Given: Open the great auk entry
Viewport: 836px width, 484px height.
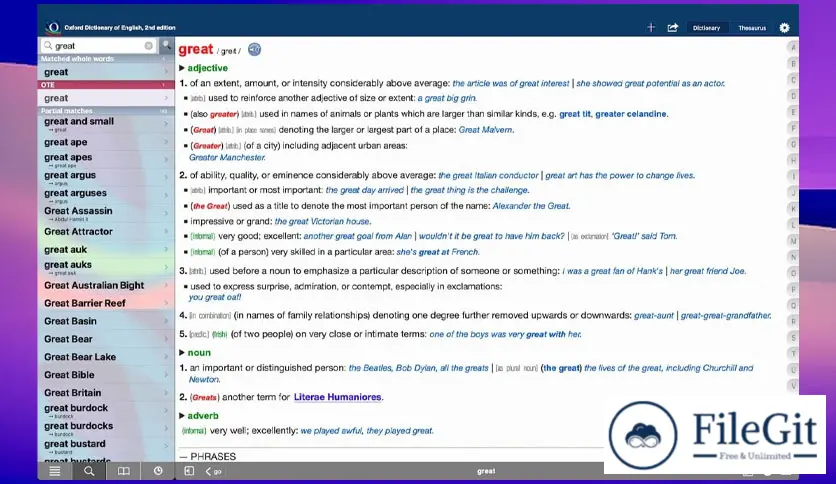Looking at the screenshot, I should (x=106, y=249).
